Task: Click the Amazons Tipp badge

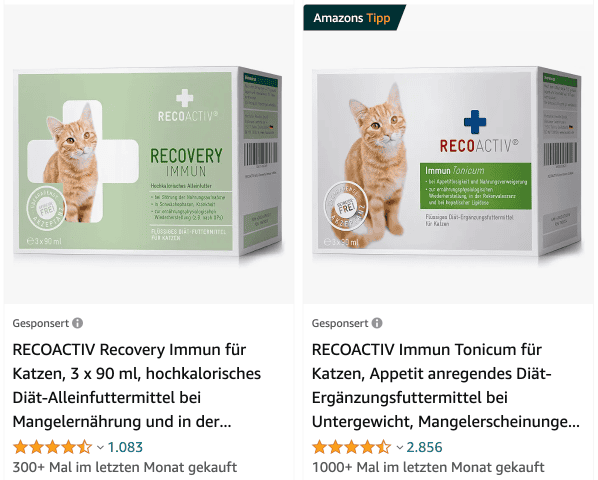Action: tap(355, 18)
